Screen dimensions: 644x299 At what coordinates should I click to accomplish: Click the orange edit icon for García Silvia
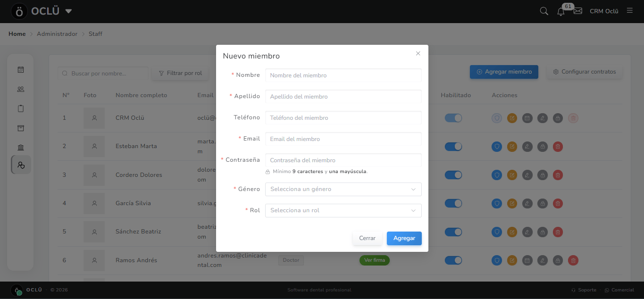[x=512, y=203]
